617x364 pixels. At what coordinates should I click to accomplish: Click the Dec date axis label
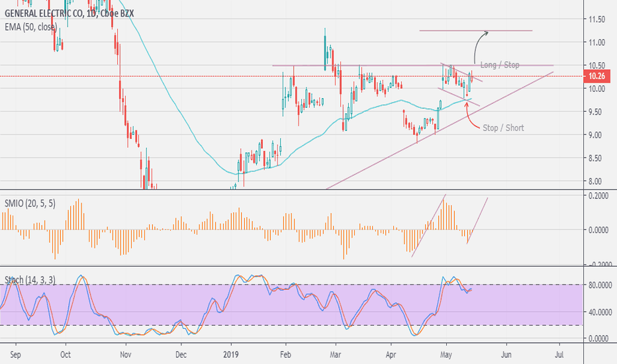[181, 355]
